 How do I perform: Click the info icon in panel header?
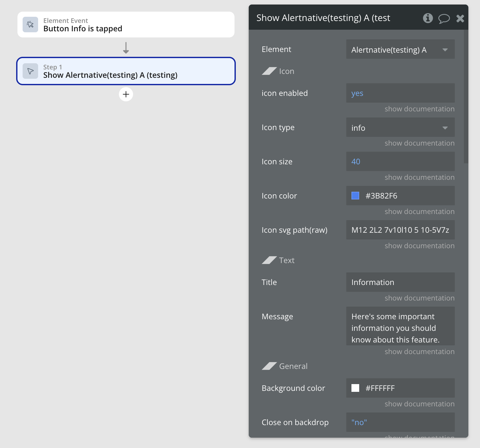(428, 18)
